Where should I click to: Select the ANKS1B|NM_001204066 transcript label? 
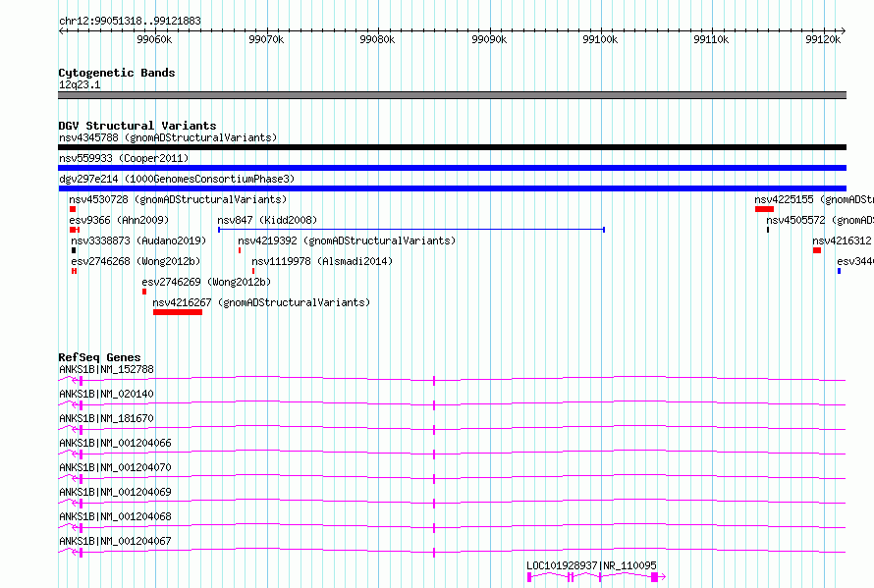tap(115, 443)
